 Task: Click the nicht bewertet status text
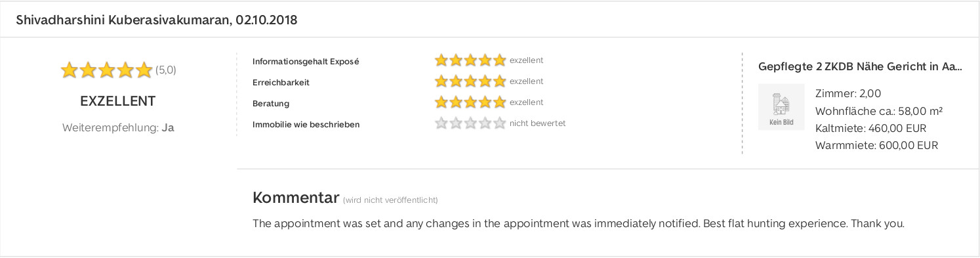coord(537,123)
